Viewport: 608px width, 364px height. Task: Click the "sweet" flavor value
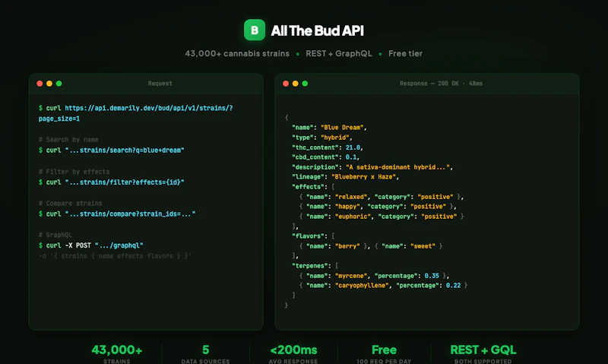pos(423,246)
